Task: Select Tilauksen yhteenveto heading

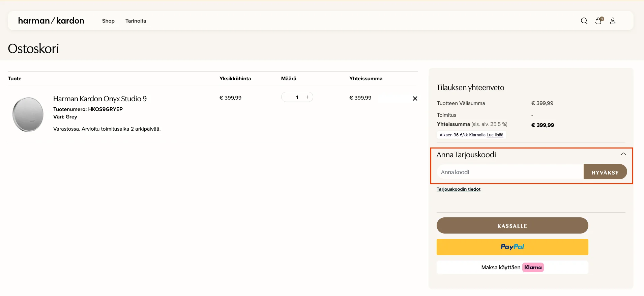Action: (470, 87)
